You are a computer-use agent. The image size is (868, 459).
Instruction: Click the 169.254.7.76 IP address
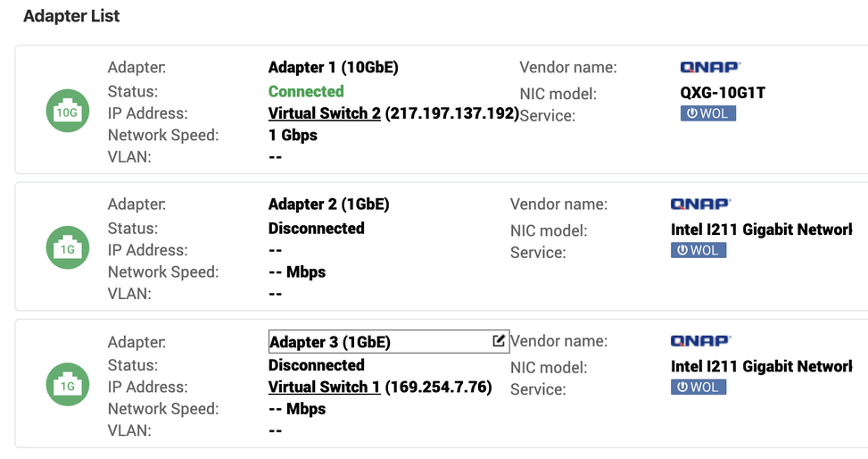(x=438, y=387)
